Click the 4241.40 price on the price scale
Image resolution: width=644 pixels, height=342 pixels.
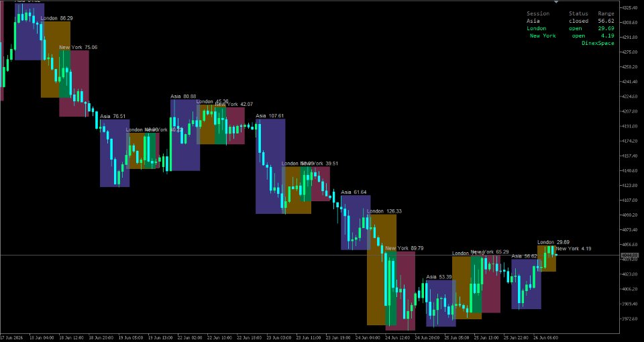(631, 82)
